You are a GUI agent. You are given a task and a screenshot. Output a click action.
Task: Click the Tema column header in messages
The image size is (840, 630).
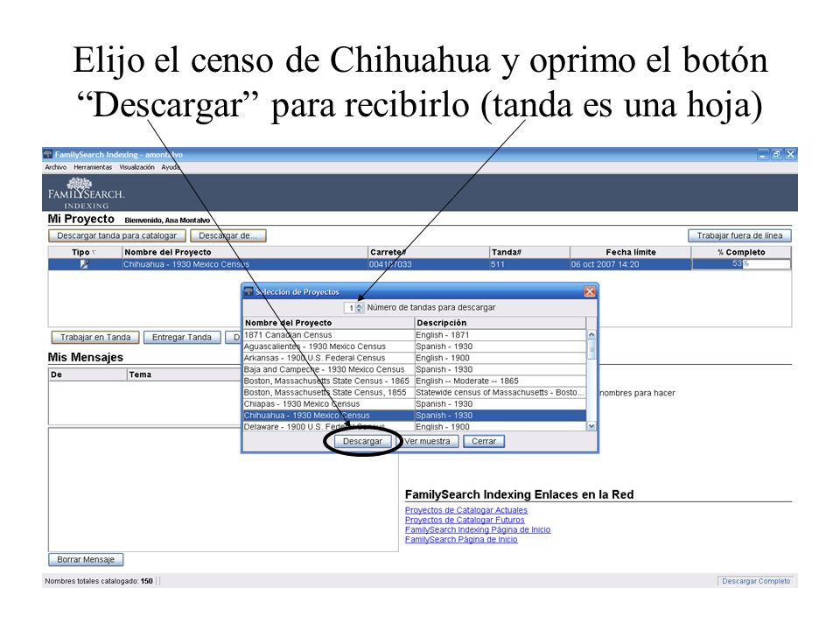point(184,375)
